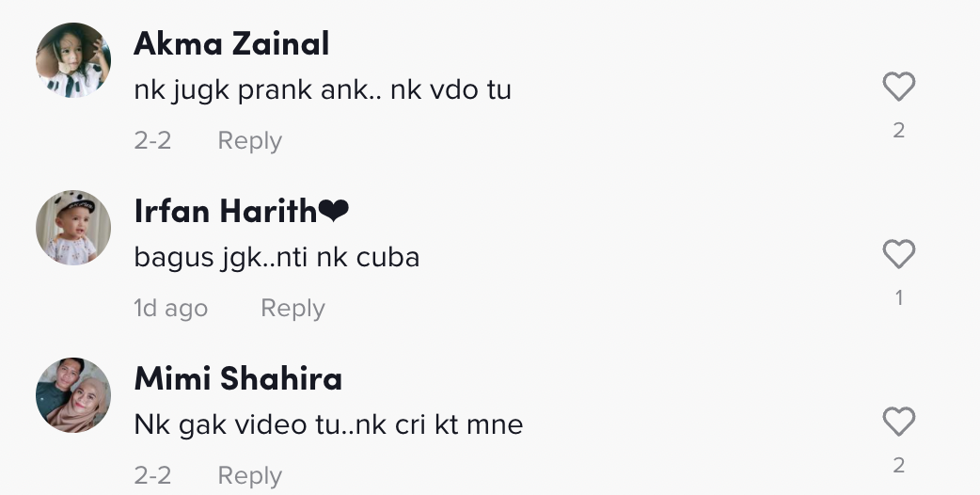Like Mimi Shahira's comment with heart icon

(x=899, y=422)
